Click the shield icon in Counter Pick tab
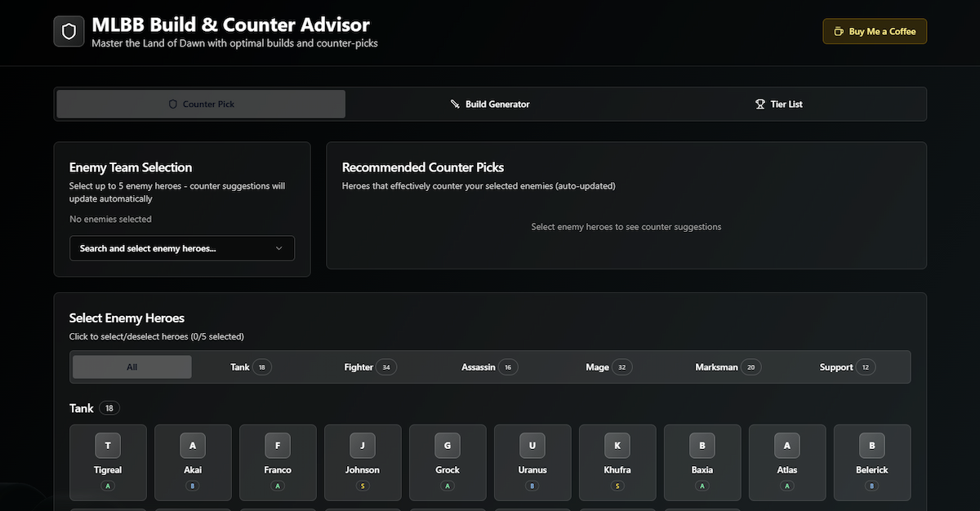The width and height of the screenshot is (980, 511). [172, 104]
